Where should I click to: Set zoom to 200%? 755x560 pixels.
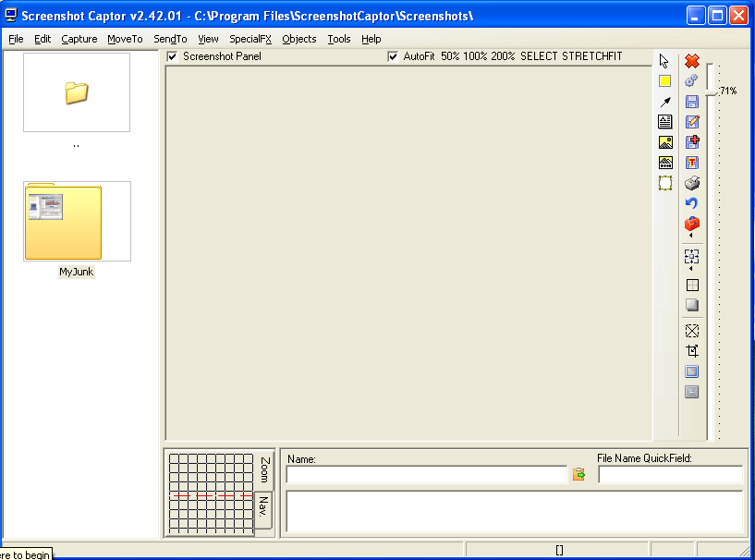click(503, 56)
